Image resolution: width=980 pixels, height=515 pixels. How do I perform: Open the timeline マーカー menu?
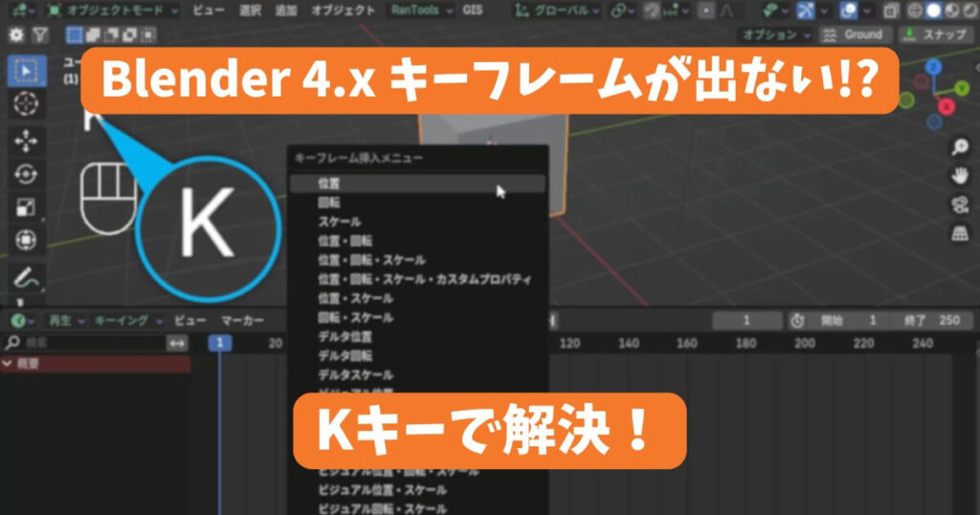click(242, 321)
